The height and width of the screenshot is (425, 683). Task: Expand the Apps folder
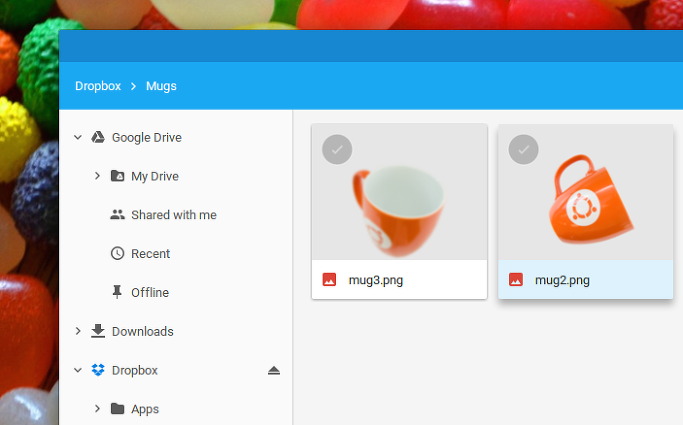[x=97, y=409]
